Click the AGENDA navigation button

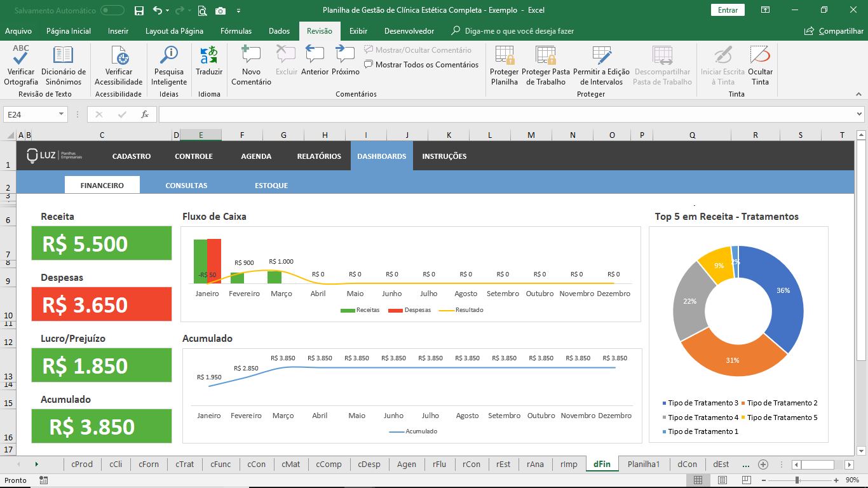pos(256,156)
